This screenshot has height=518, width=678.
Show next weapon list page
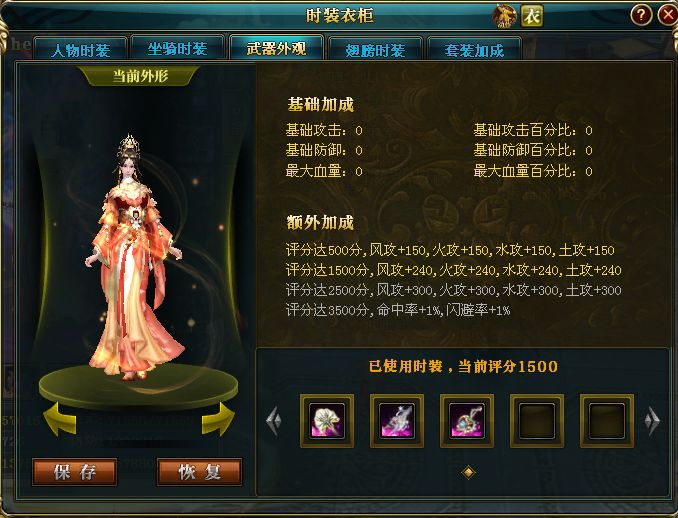pos(652,420)
